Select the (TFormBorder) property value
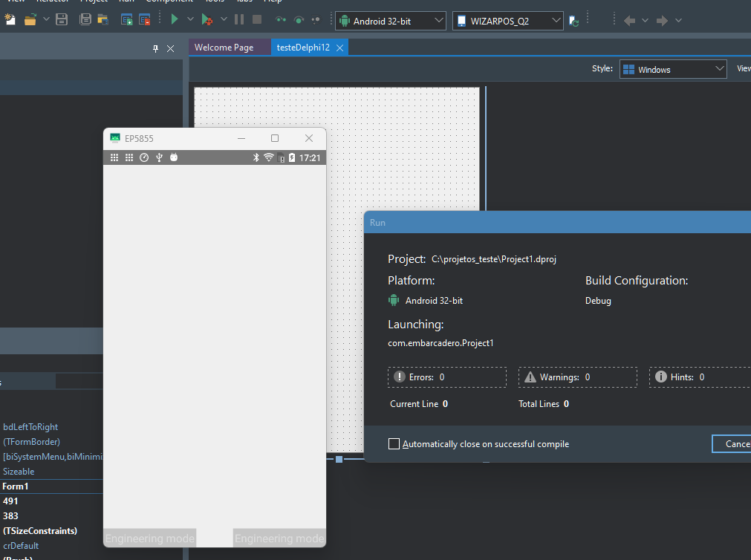The width and height of the screenshot is (751, 560). coord(31,442)
